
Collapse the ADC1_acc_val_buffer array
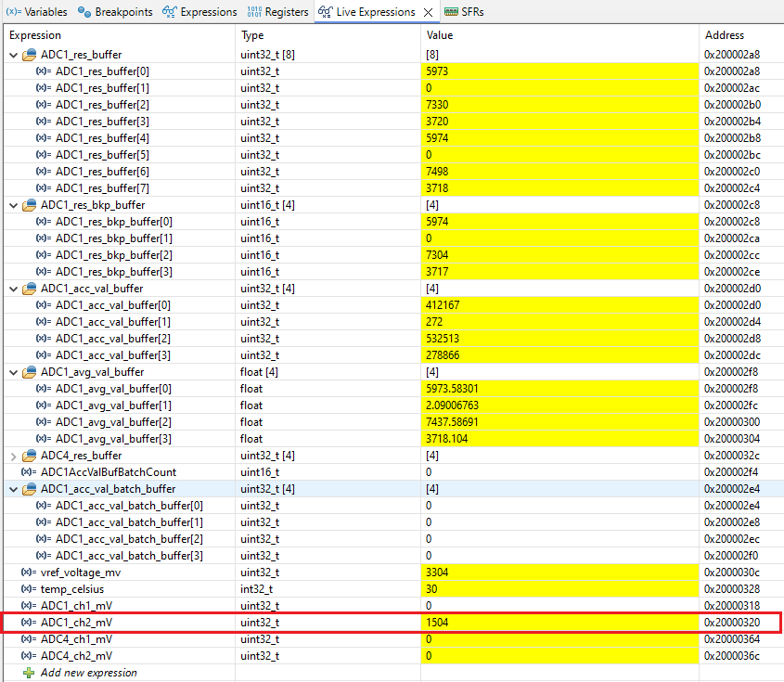coord(14,289)
